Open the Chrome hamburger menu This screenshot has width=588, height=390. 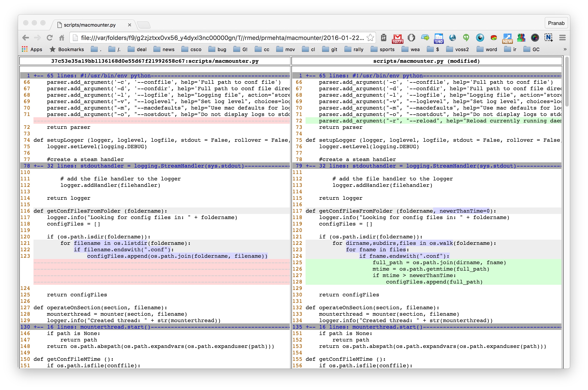pos(562,38)
